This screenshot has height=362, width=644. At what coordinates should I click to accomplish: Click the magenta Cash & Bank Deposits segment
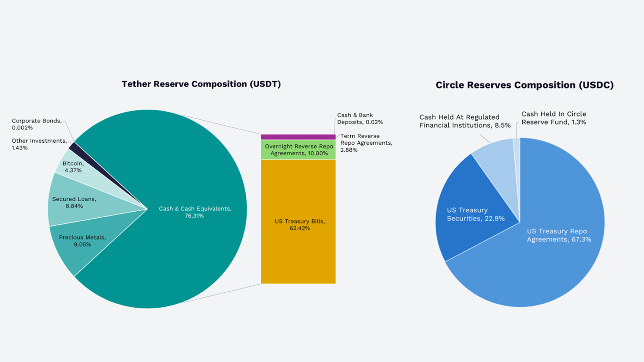coord(298,137)
